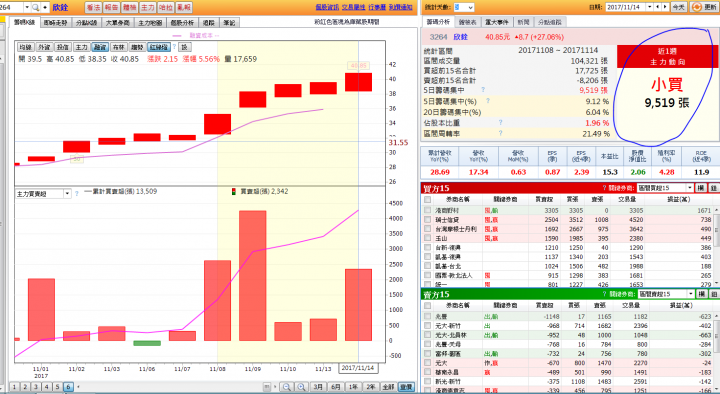Open the date picker dropdown arrow
The height and width of the screenshot is (394, 720).
coord(650,7)
